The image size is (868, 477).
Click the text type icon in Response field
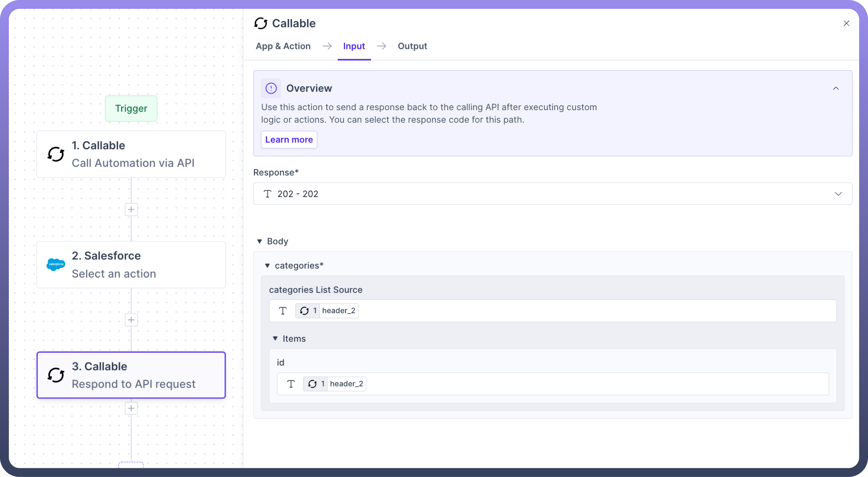point(267,194)
